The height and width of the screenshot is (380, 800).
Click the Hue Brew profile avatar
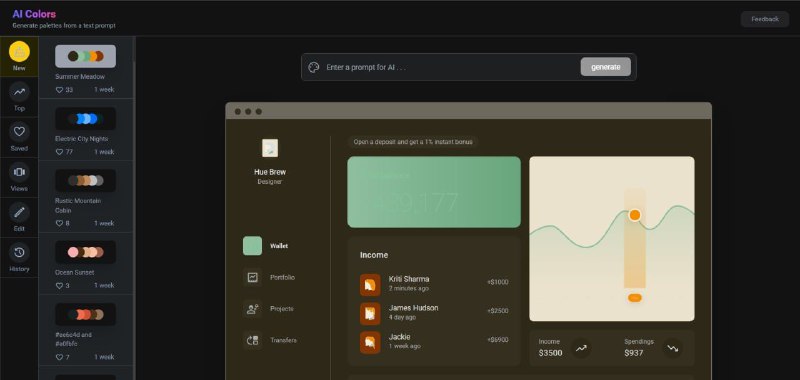(x=270, y=148)
